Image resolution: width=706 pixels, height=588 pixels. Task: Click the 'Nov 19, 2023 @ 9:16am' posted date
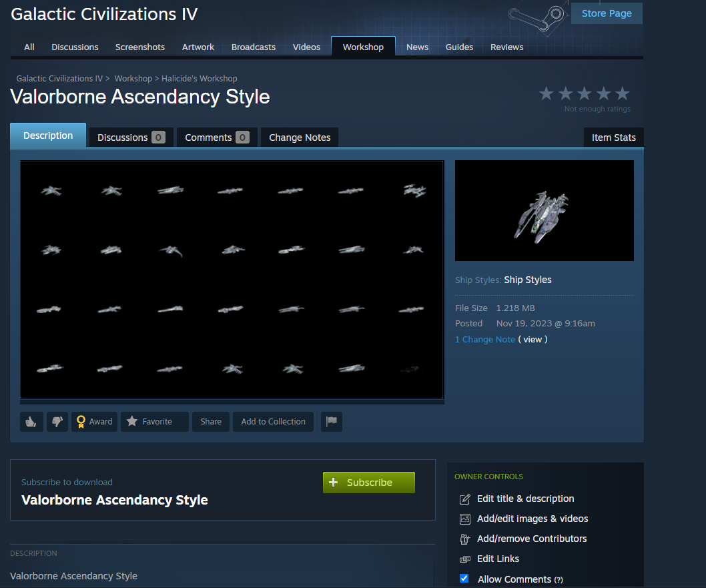tap(546, 323)
